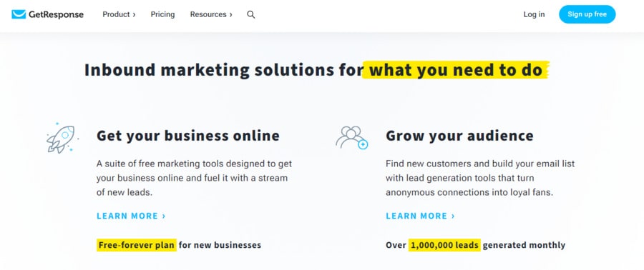644x270 pixels.
Task: Expand the Resources menu
Action: click(x=210, y=14)
